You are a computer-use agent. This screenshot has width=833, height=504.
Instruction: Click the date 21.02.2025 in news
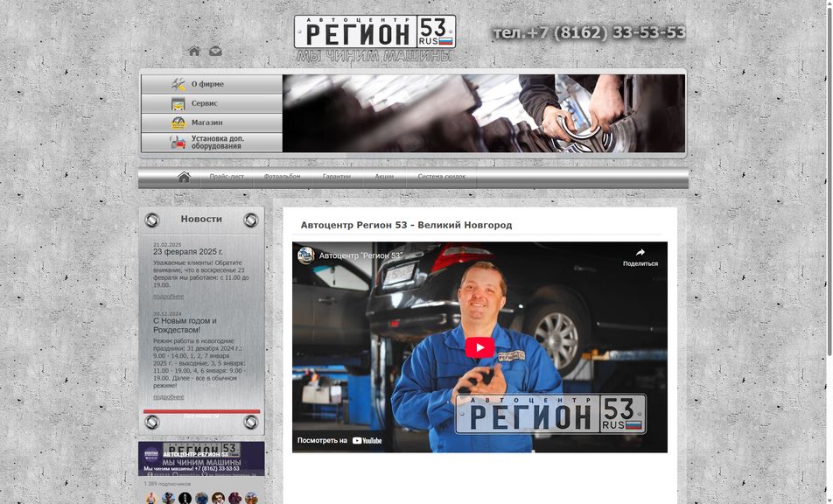(x=167, y=245)
